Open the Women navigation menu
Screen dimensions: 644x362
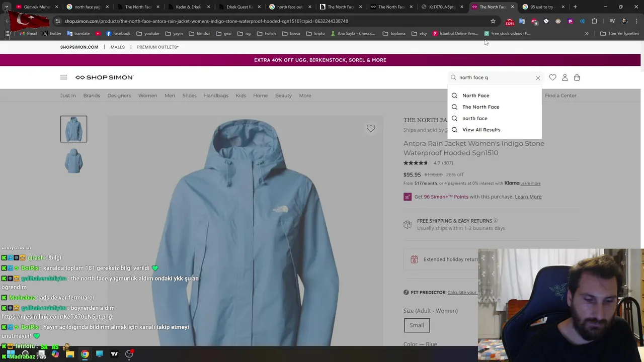(x=147, y=96)
